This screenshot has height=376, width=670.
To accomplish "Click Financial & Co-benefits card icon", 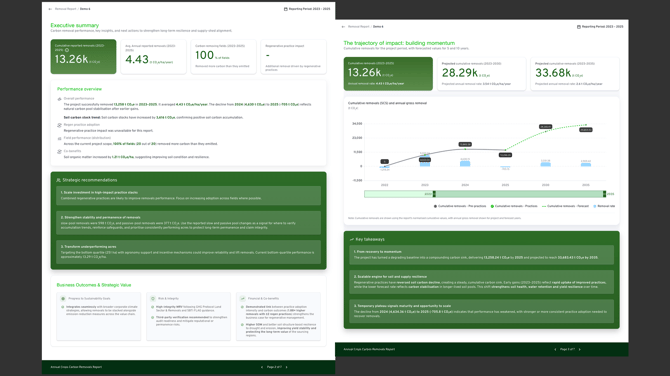I will [x=243, y=299].
